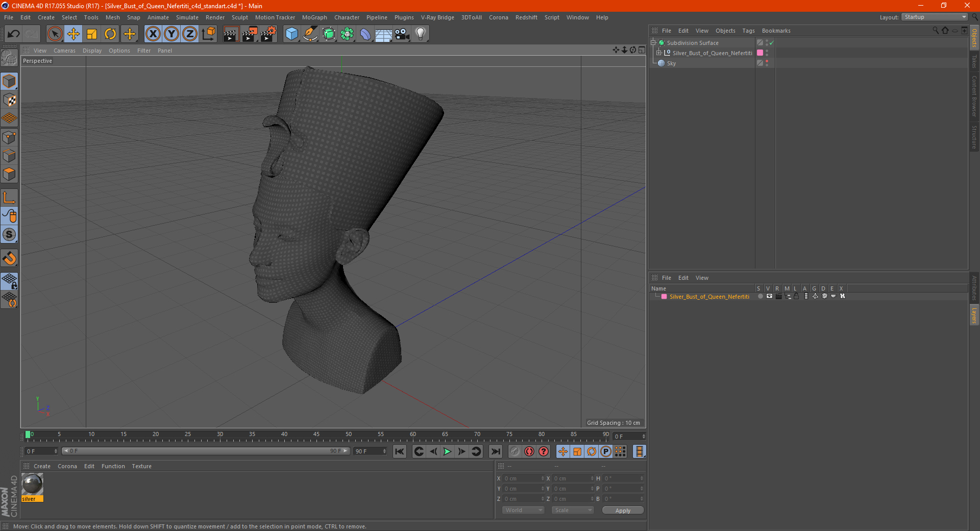980x531 pixels.
Task: Toggle the layer View eye icon
Action: pyautogui.click(x=769, y=296)
